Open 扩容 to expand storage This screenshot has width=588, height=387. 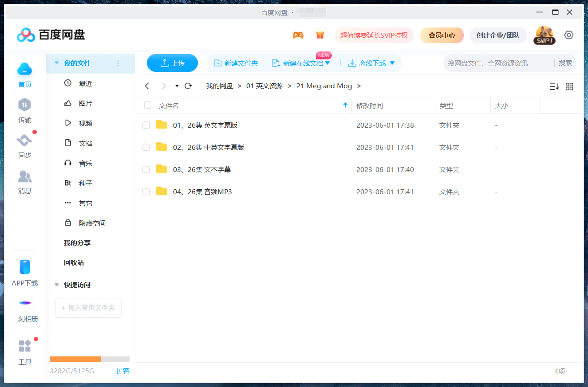123,371
